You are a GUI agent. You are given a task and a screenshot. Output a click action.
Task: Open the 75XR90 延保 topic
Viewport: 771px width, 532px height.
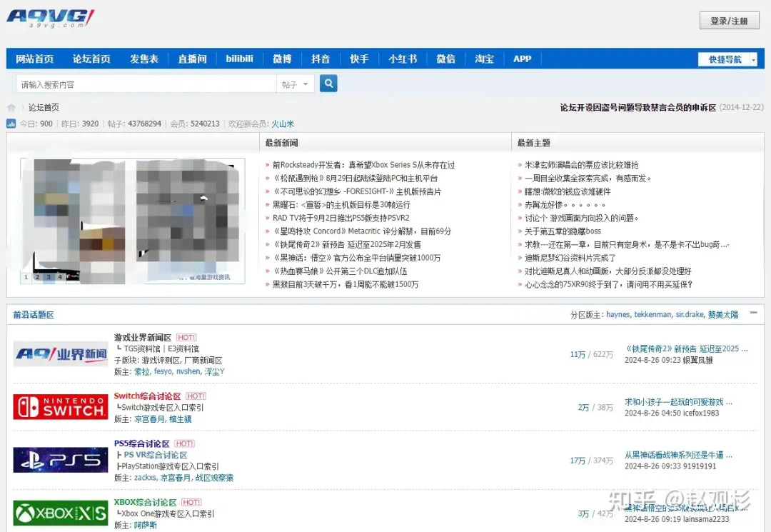[x=609, y=284]
